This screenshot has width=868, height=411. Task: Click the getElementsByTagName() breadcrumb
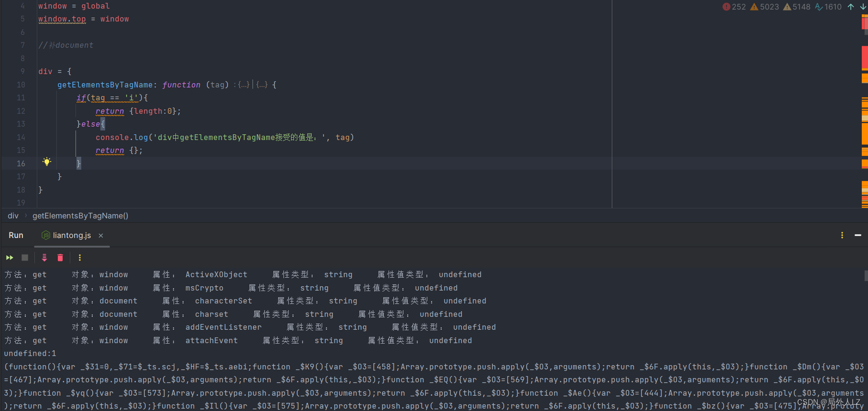tap(80, 216)
